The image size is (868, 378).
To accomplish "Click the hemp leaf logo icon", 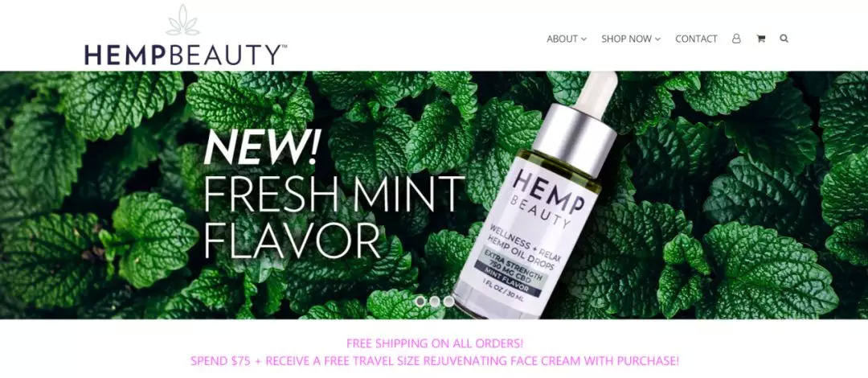I will pyautogui.click(x=182, y=20).
